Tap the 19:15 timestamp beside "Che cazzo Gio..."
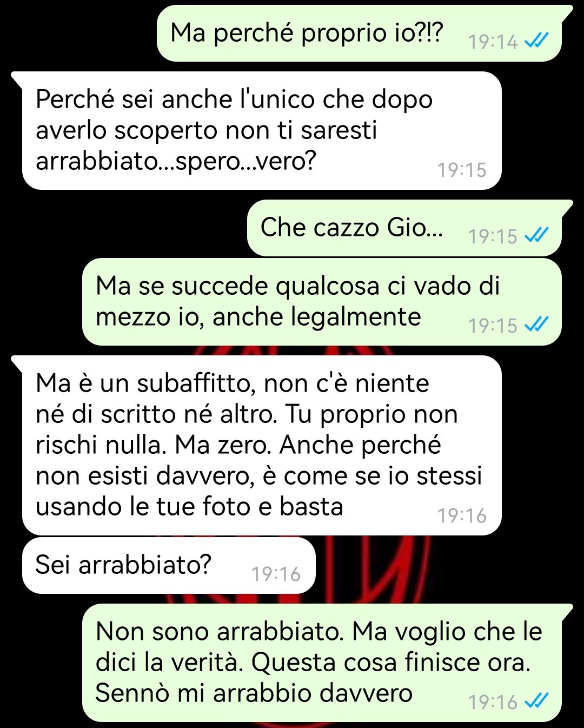This screenshot has height=728, width=584. pyautogui.click(x=493, y=236)
